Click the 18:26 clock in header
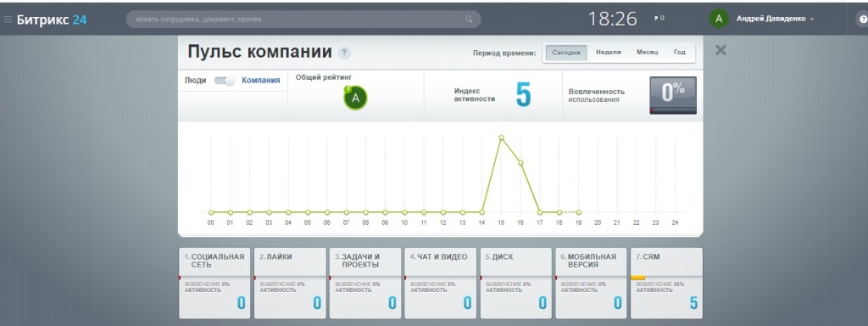 [x=612, y=20]
